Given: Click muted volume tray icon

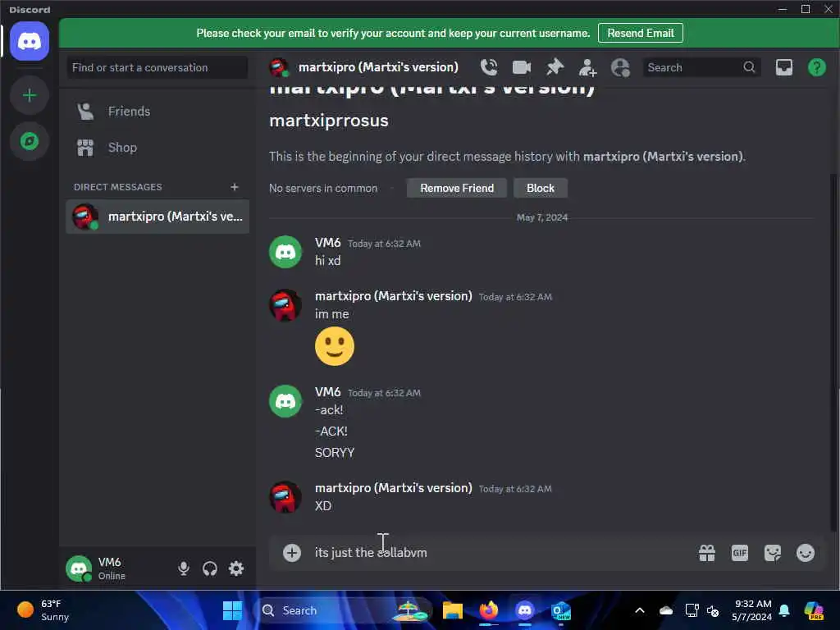Looking at the screenshot, I should [x=713, y=610].
